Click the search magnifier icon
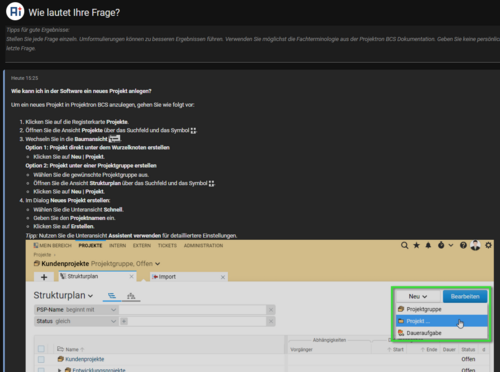500x372 pixels. tap(404, 246)
